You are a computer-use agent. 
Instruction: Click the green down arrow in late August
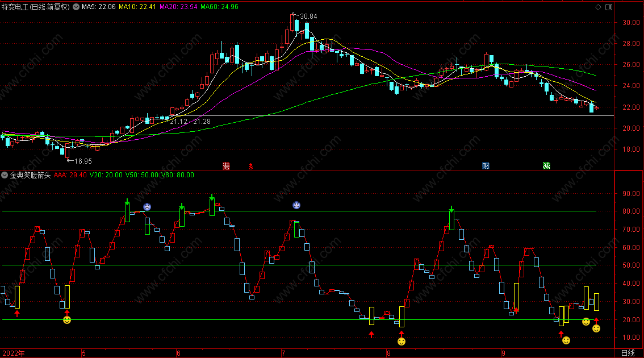click(451, 209)
